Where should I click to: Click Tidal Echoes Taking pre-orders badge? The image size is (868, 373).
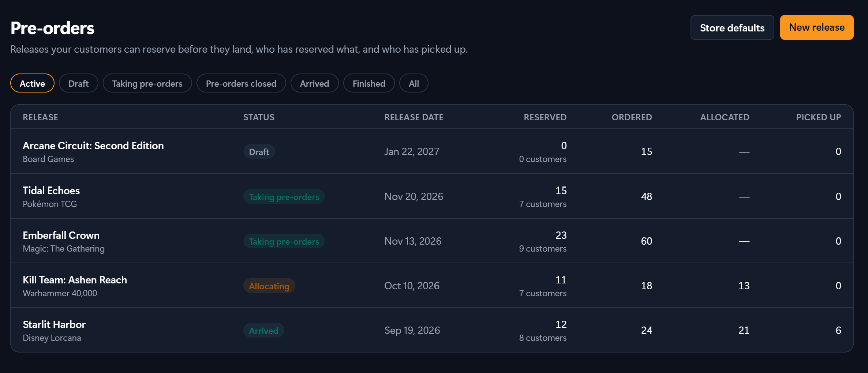(x=284, y=197)
